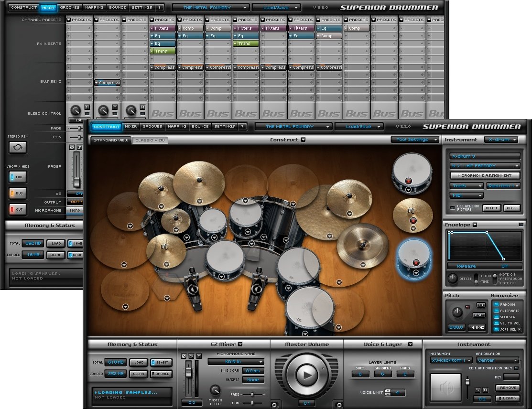This screenshot has height=409, width=532.
Task: Solo the instrument in Instrument panel
Action: click(x=478, y=390)
